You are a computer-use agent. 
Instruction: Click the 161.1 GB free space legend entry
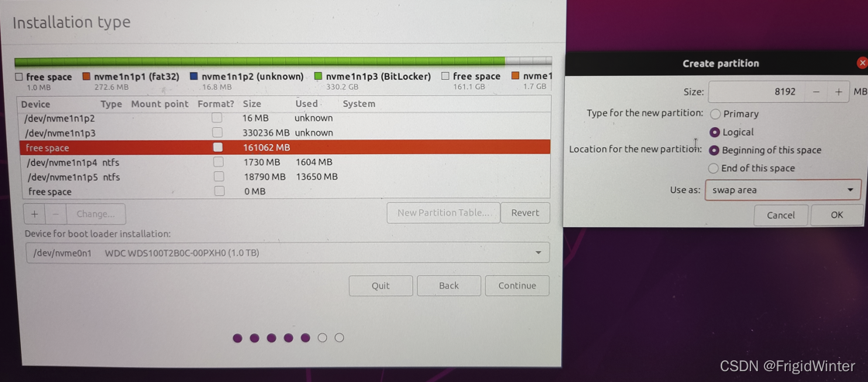pos(471,81)
